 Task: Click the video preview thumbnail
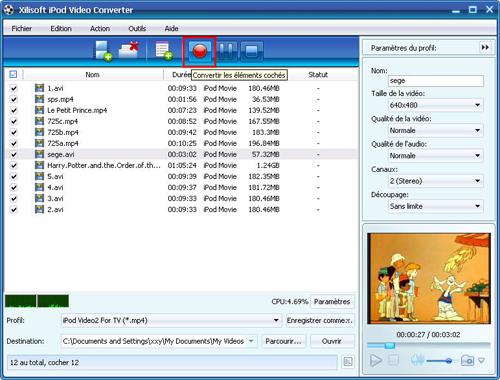pos(429,278)
